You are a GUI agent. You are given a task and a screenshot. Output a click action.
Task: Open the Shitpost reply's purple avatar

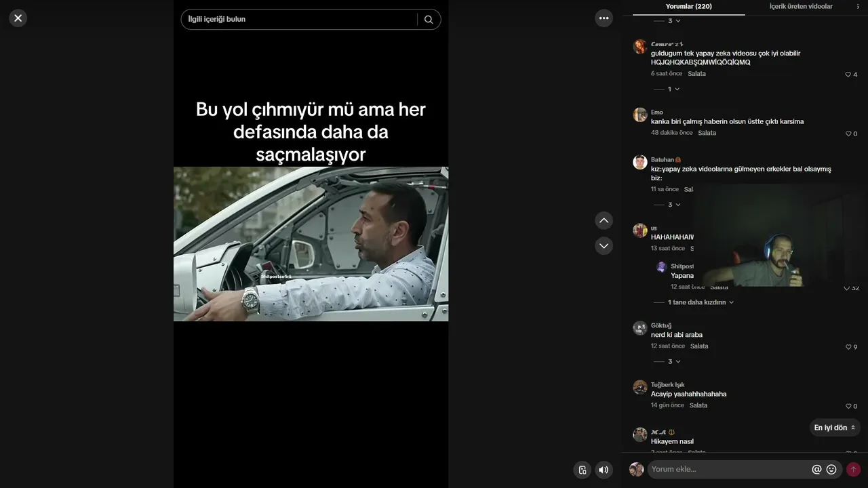(x=662, y=267)
